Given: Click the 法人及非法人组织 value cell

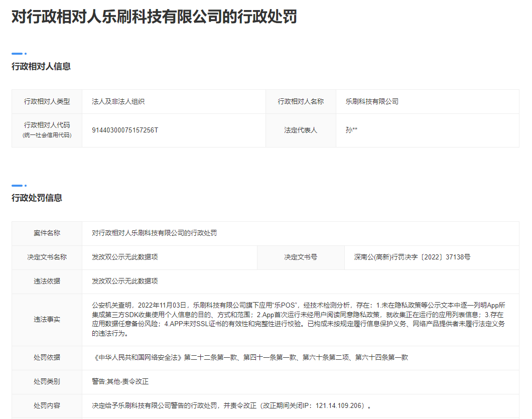Looking at the screenshot, I should tap(118, 101).
